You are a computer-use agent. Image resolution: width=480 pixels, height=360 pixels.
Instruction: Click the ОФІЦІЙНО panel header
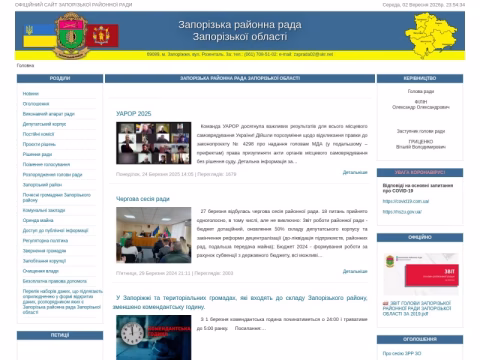click(x=420, y=237)
